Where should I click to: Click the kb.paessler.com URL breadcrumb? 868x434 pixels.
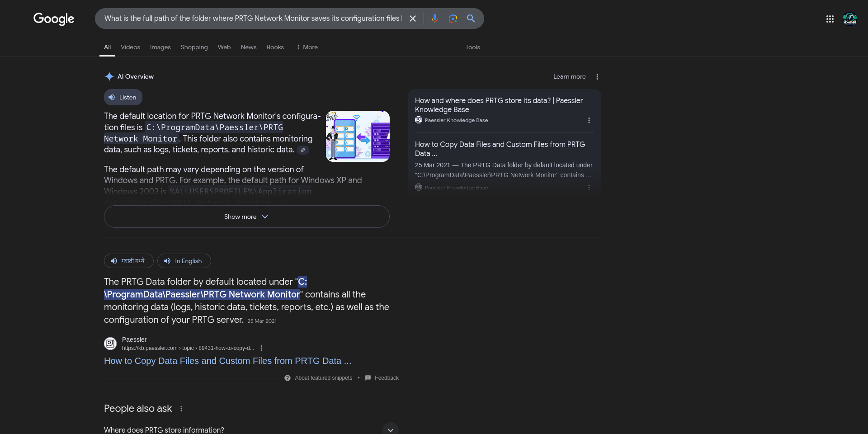click(188, 348)
